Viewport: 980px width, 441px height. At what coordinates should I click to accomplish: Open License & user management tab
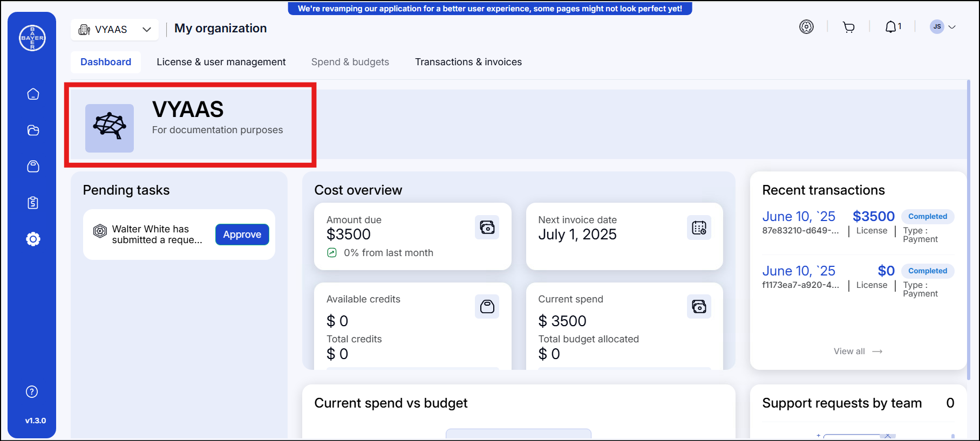pos(221,62)
